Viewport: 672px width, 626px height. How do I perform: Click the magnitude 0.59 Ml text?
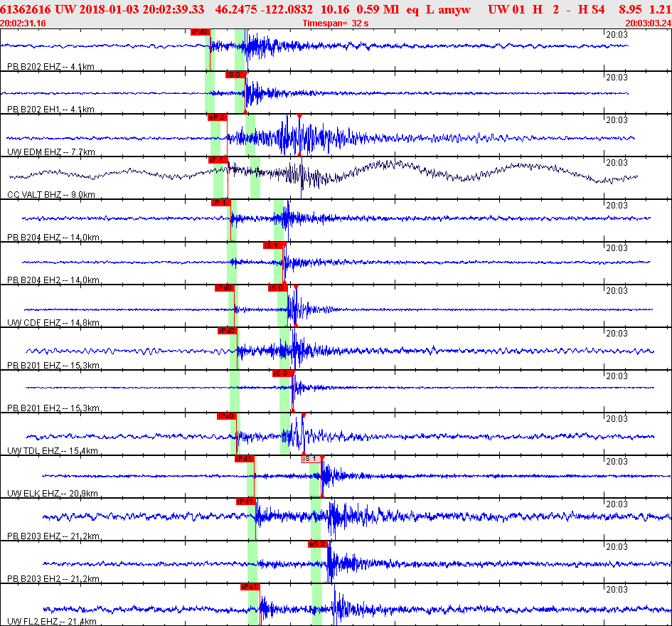pos(378,9)
